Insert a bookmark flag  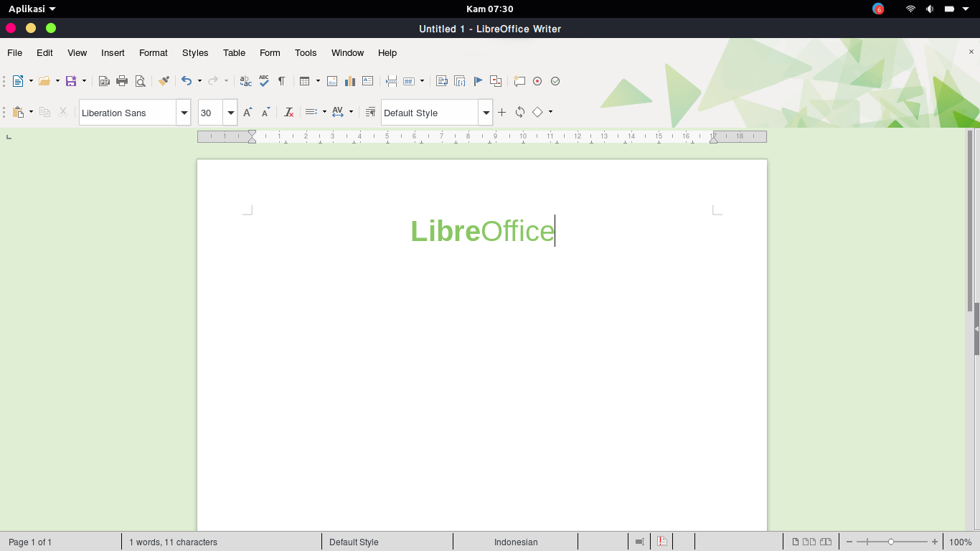coord(478,81)
